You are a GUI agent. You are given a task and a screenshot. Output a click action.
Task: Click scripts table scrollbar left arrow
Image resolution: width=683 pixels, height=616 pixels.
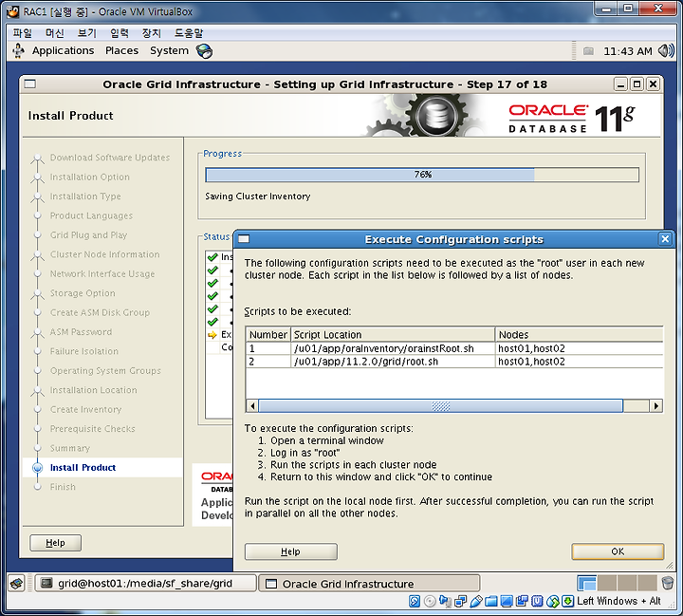pos(251,406)
